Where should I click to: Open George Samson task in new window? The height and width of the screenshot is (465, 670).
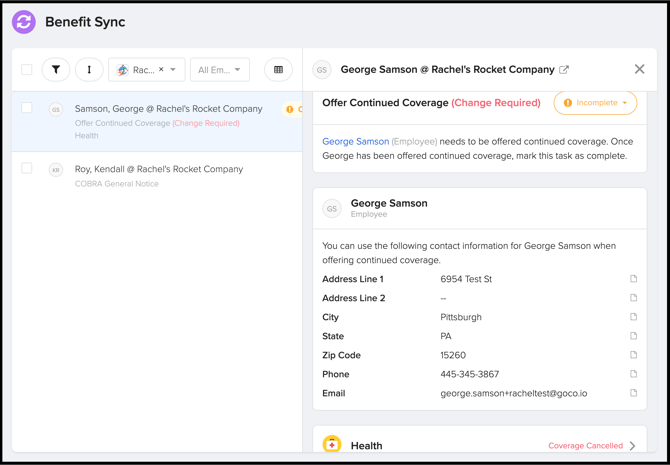pos(564,70)
